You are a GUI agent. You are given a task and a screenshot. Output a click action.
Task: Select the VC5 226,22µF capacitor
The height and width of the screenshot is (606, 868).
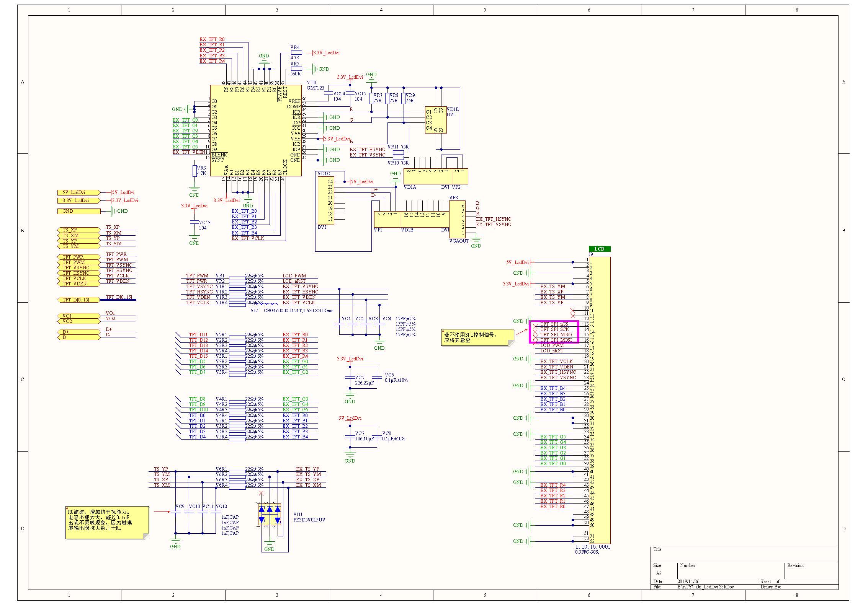(x=350, y=377)
